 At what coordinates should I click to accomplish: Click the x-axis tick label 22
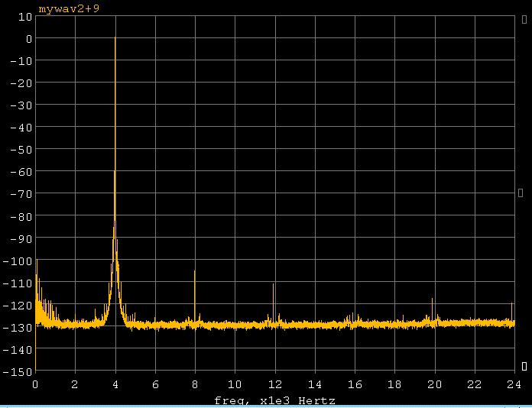(475, 384)
